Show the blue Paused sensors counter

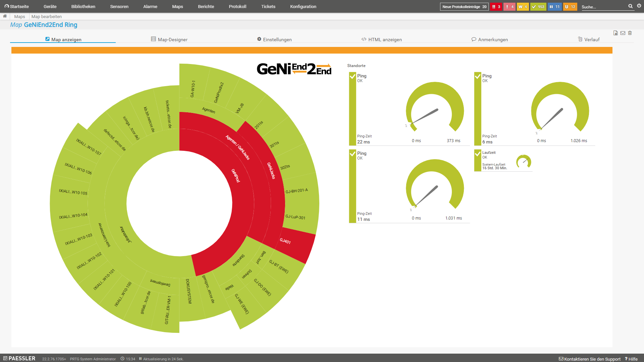pos(554,7)
